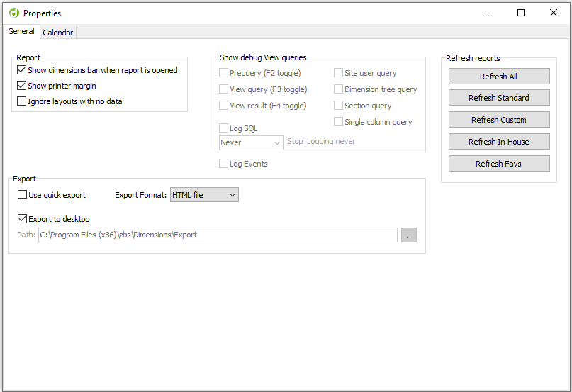Switch to the Calendar tab
Image resolution: width=572 pixels, height=392 pixels.
pos(57,33)
